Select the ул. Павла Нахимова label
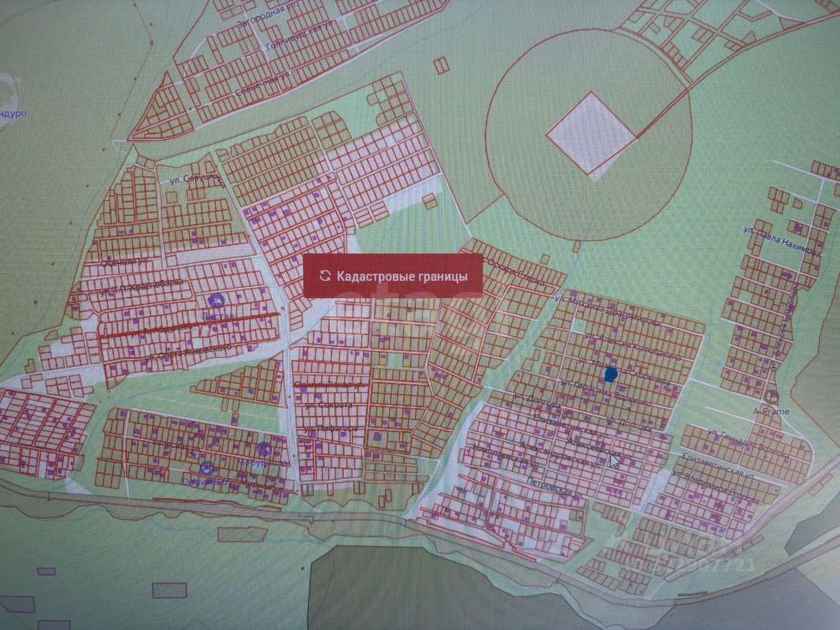Screen dimensions: 840x630 (x=780, y=240)
